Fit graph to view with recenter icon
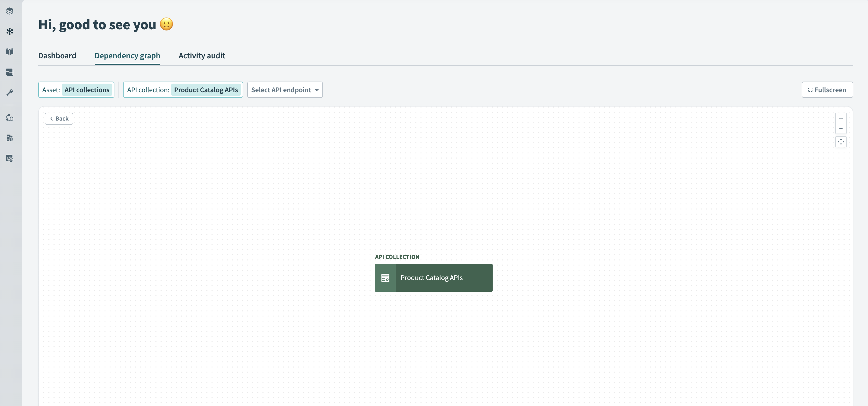This screenshot has height=406, width=868. [841, 142]
